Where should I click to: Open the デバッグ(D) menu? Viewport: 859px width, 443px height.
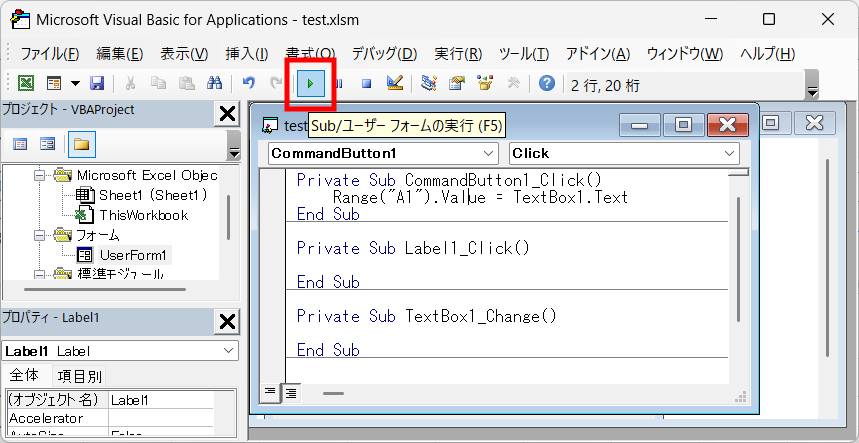tap(384, 54)
